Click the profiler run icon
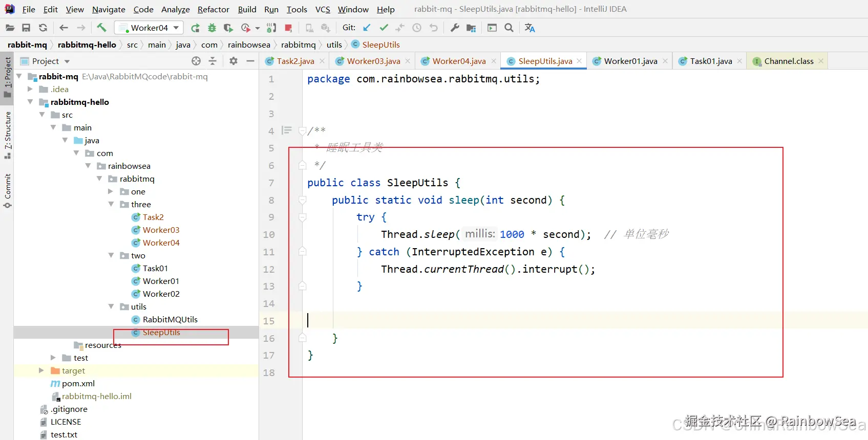 [246, 28]
